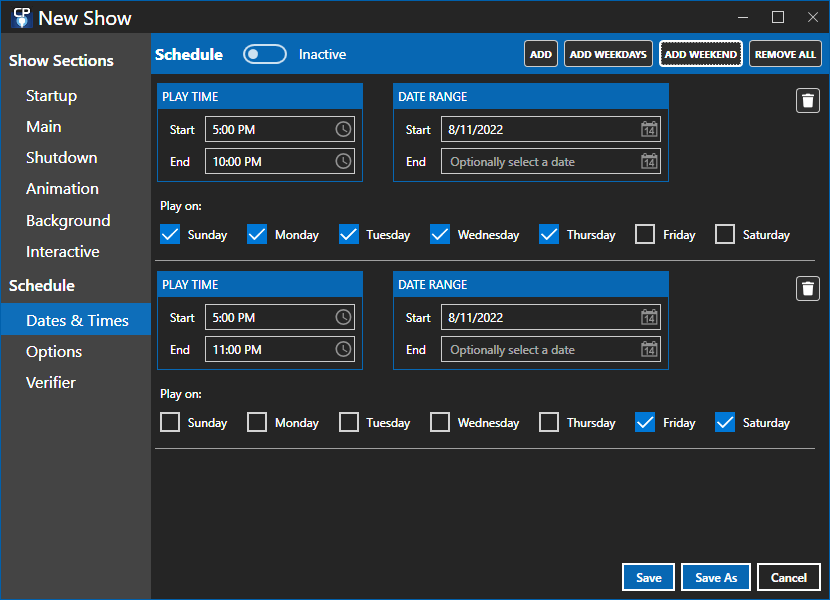Save the show
This screenshot has height=600, width=830.
click(x=648, y=577)
